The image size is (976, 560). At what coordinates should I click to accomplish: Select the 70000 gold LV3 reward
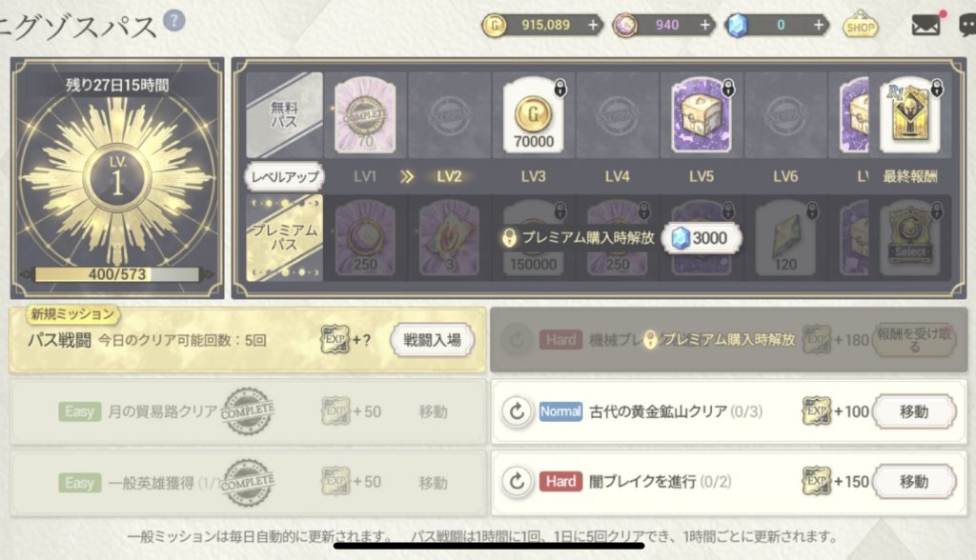[x=534, y=116]
